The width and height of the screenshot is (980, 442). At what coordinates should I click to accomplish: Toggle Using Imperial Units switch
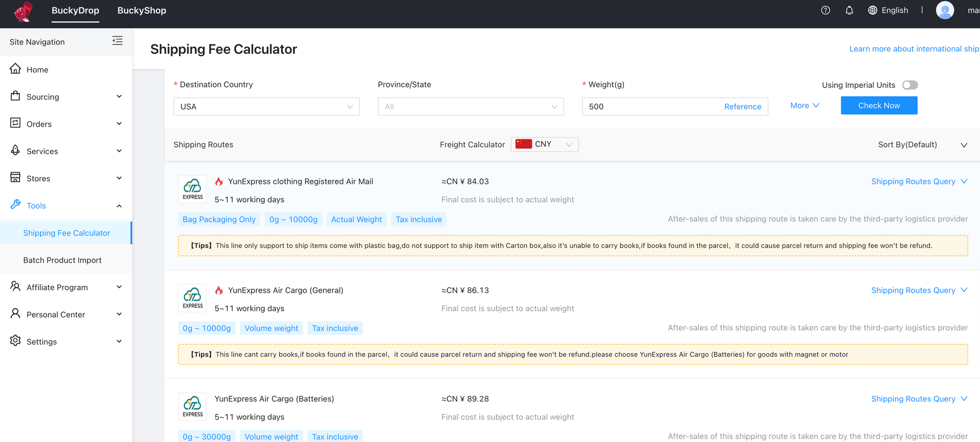pyautogui.click(x=910, y=85)
